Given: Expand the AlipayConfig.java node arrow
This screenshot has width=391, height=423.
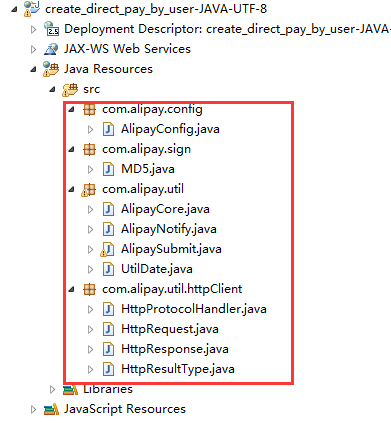Looking at the screenshot, I should pos(90,129).
